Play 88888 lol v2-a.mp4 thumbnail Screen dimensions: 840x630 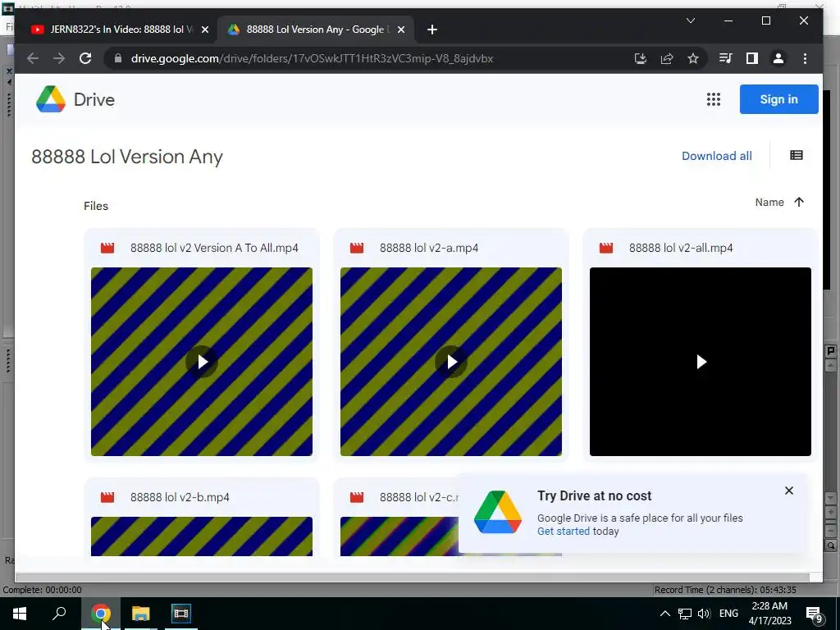451,362
